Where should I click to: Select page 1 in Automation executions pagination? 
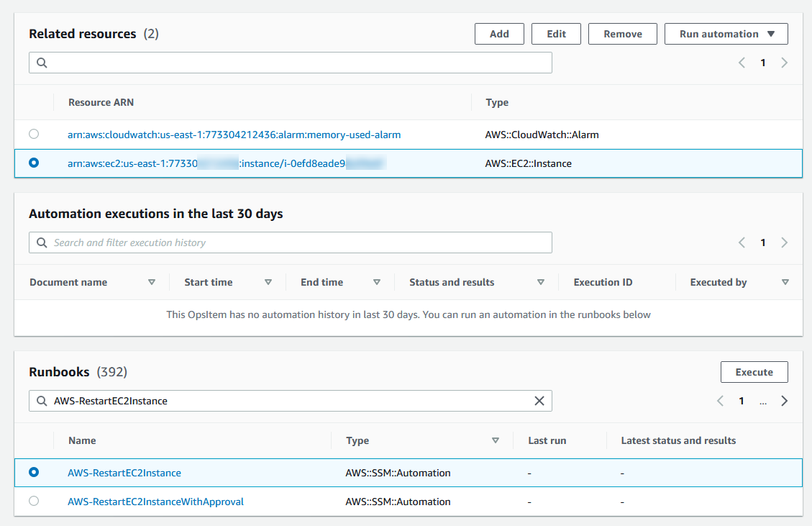763,242
